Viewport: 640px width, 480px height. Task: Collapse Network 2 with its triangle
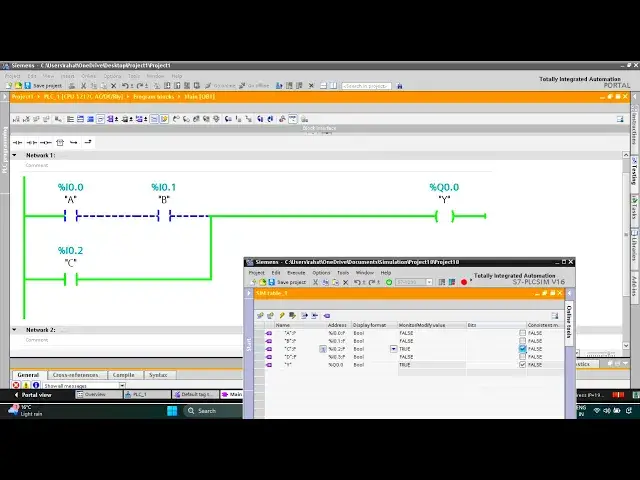[x=14, y=329]
